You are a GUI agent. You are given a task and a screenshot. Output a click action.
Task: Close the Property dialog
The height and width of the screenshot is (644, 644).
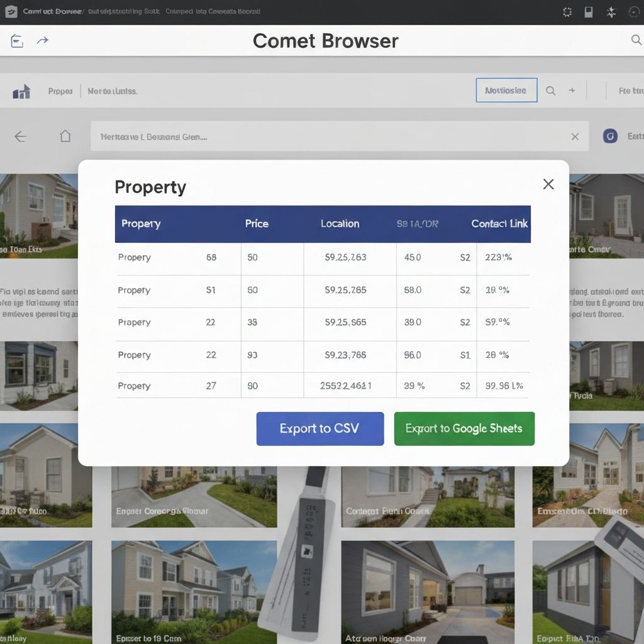click(548, 184)
